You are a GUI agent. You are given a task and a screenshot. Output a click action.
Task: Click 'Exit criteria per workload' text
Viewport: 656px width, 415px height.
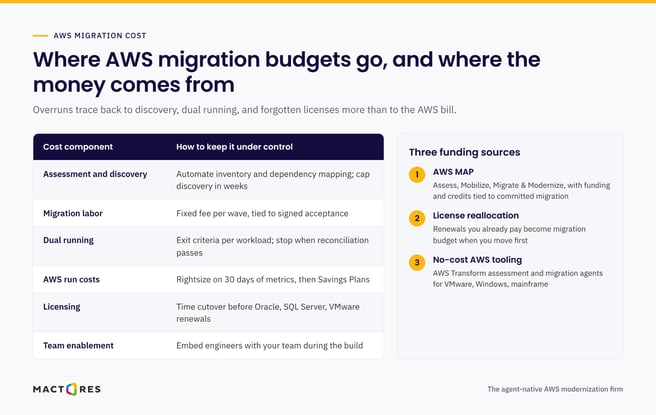[x=272, y=246]
